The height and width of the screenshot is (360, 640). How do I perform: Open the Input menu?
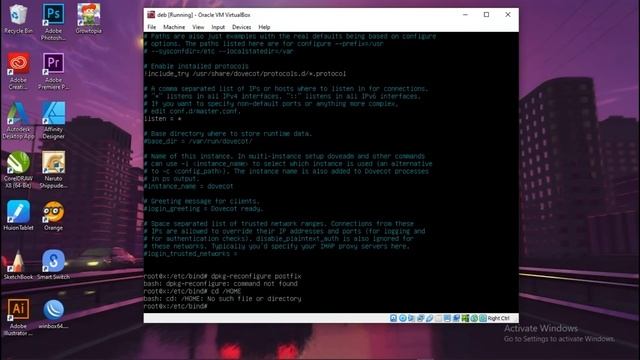(218, 27)
